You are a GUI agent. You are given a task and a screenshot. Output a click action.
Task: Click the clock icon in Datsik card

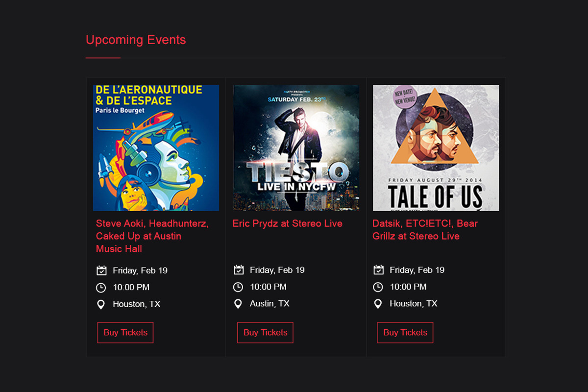click(x=378, y=287)
